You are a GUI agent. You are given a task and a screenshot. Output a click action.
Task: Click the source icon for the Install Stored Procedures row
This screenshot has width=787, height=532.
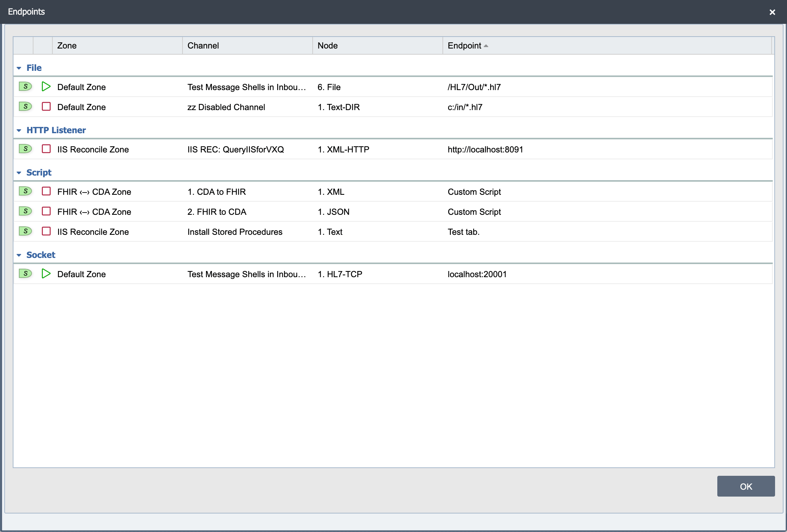[x=25, y=231]
